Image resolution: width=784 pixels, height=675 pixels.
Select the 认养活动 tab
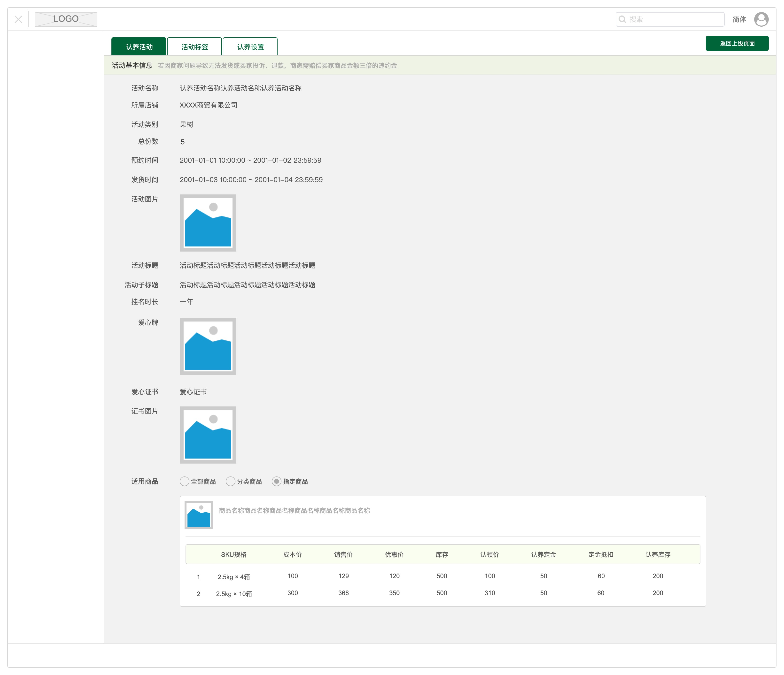pos(139,46)
